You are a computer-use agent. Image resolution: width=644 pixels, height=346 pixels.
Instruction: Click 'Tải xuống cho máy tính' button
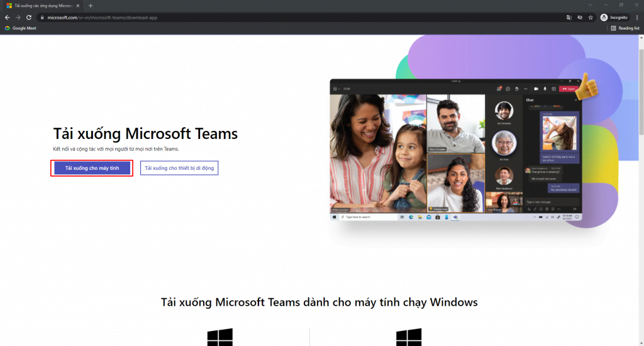92,168
